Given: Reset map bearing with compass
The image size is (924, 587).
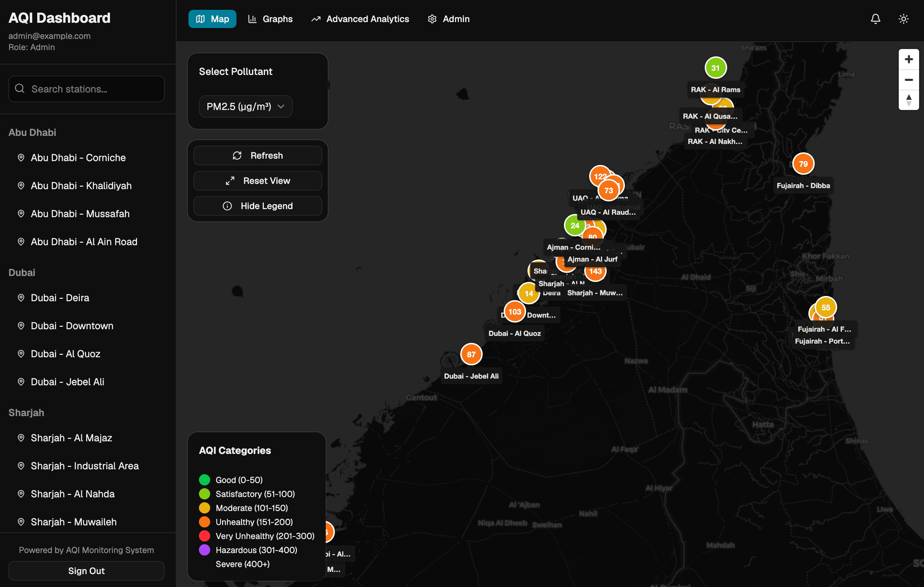Looking at the screenshot, I should [x=908, y=100].
